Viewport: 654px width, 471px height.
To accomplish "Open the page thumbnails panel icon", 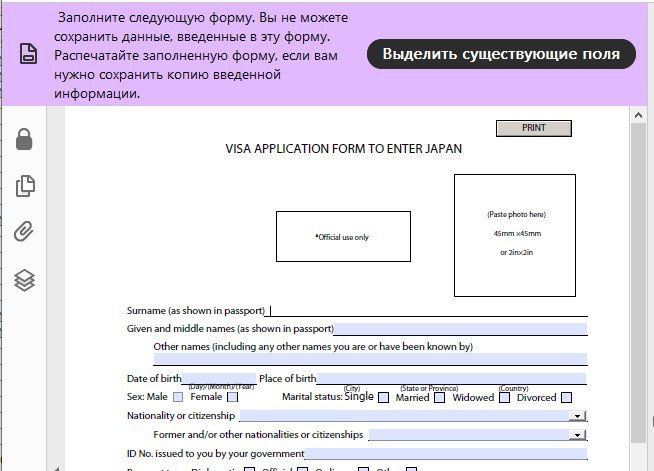I will click(25, 186).
